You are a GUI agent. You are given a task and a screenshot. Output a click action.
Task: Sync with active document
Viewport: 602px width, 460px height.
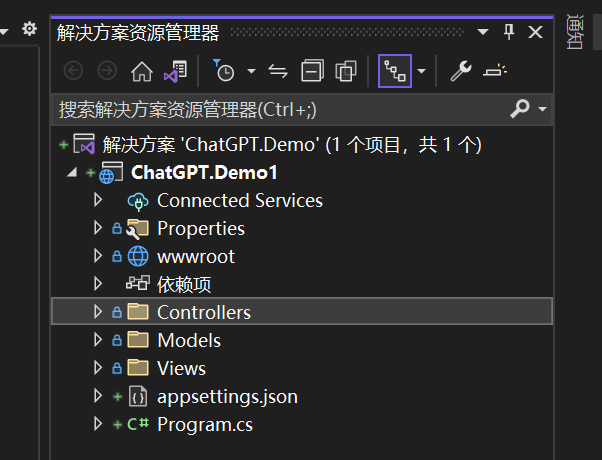tap(278, 71)
